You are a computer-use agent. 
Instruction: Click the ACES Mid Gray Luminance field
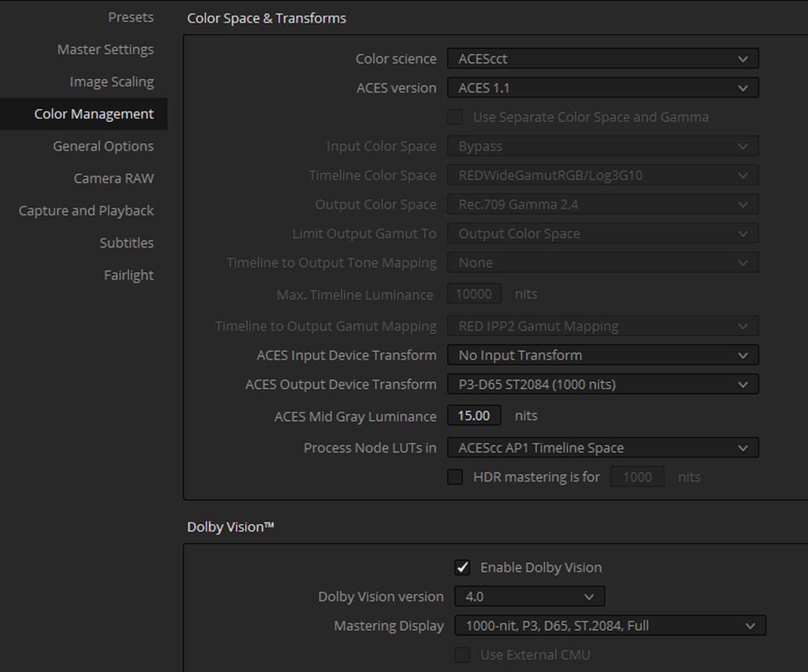pyautogui.click(x=474, y=415)
